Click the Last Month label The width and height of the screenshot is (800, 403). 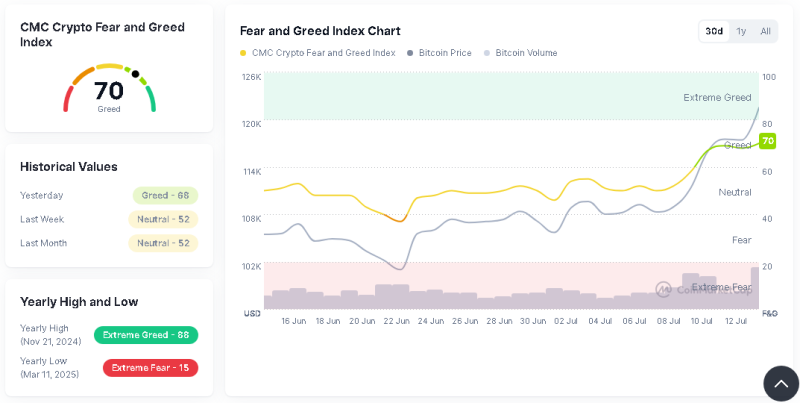43,243
